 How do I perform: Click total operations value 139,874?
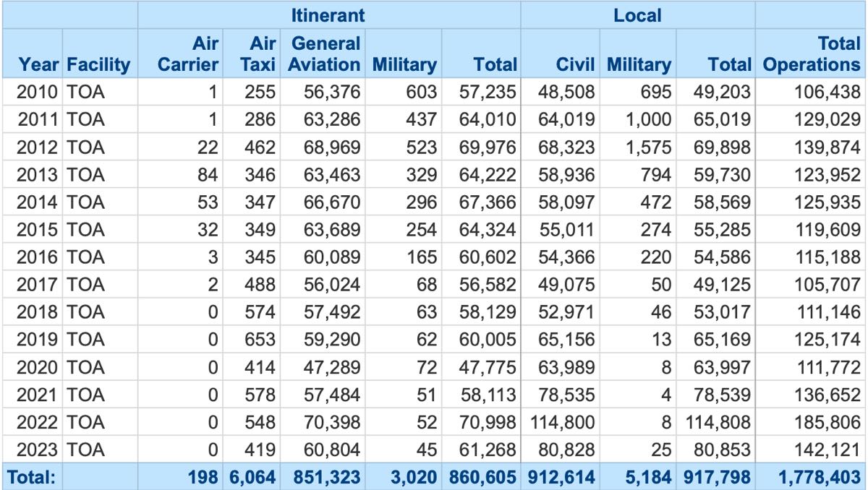pos(829,146)
